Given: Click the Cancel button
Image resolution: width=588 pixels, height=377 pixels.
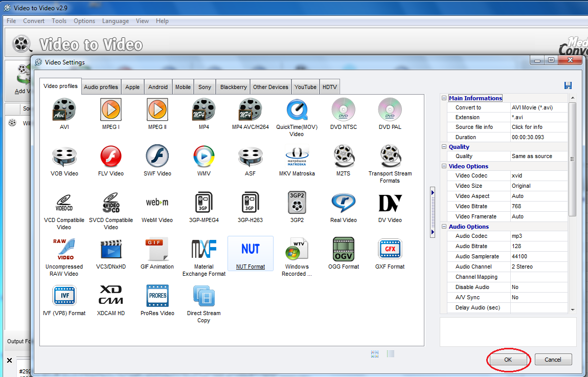Looking at the screenshot, I should 553,360.
